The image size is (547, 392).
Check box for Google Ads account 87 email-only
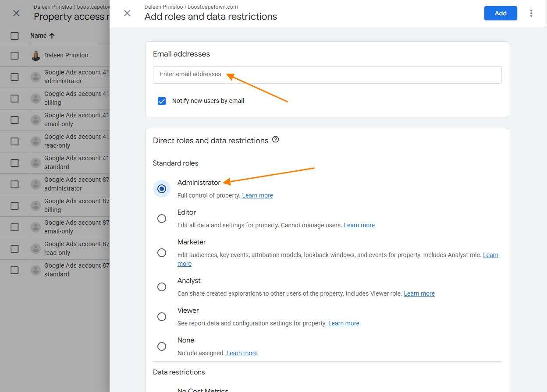click(14, 227)
